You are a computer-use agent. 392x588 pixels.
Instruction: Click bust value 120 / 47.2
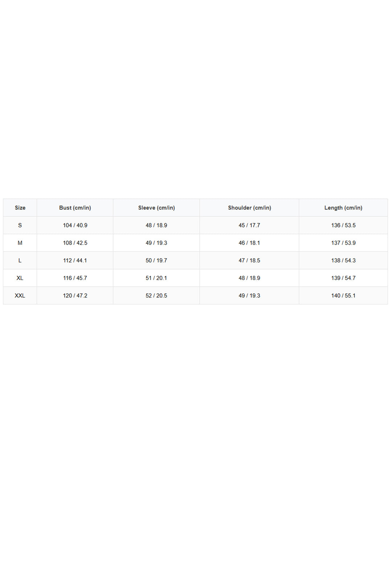pos(75,295)
